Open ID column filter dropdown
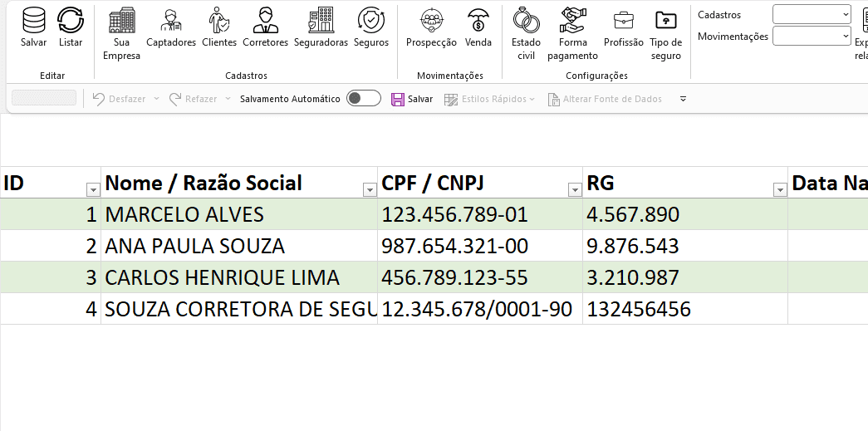 (93, 190)
